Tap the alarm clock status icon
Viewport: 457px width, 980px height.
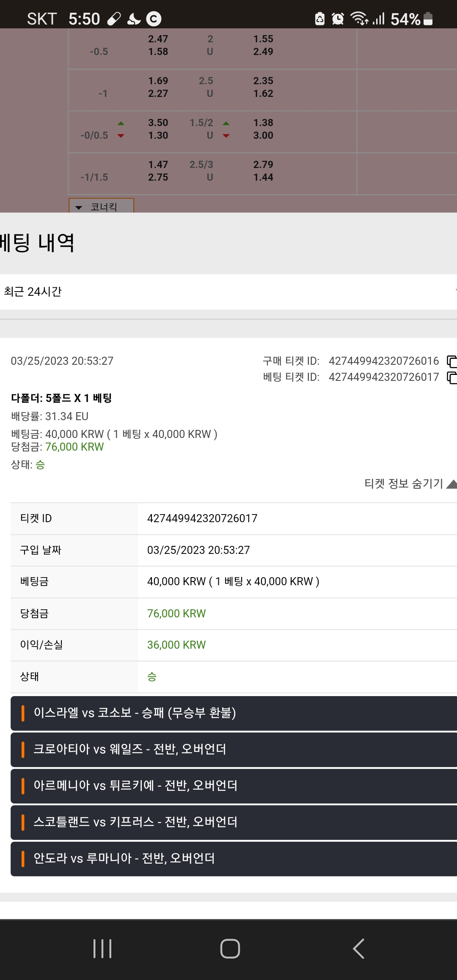pos(338,19)
